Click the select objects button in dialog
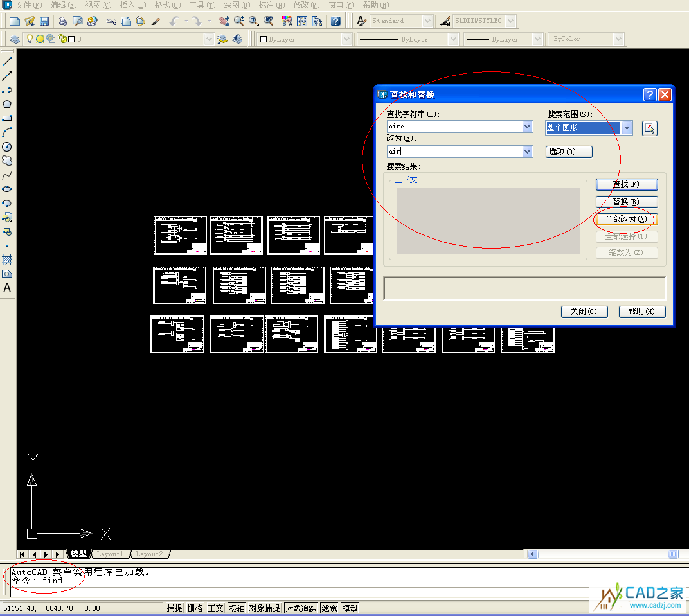689x616 pixels. (649, 128)
